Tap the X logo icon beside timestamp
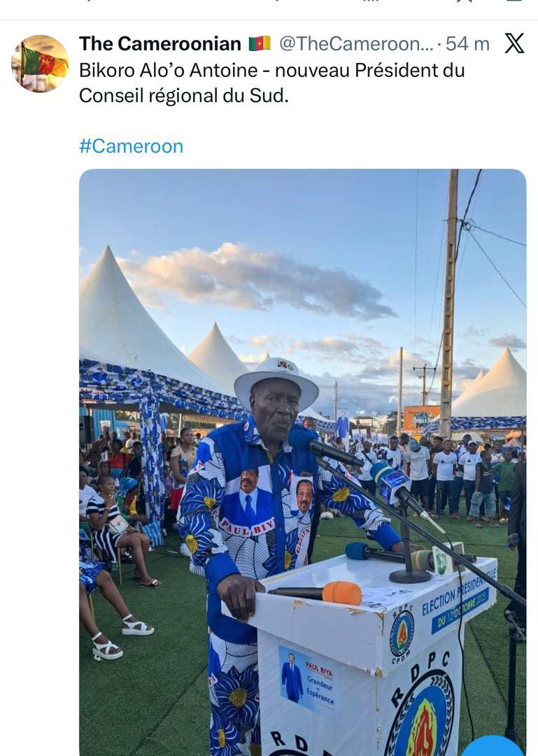 [514, 43]
